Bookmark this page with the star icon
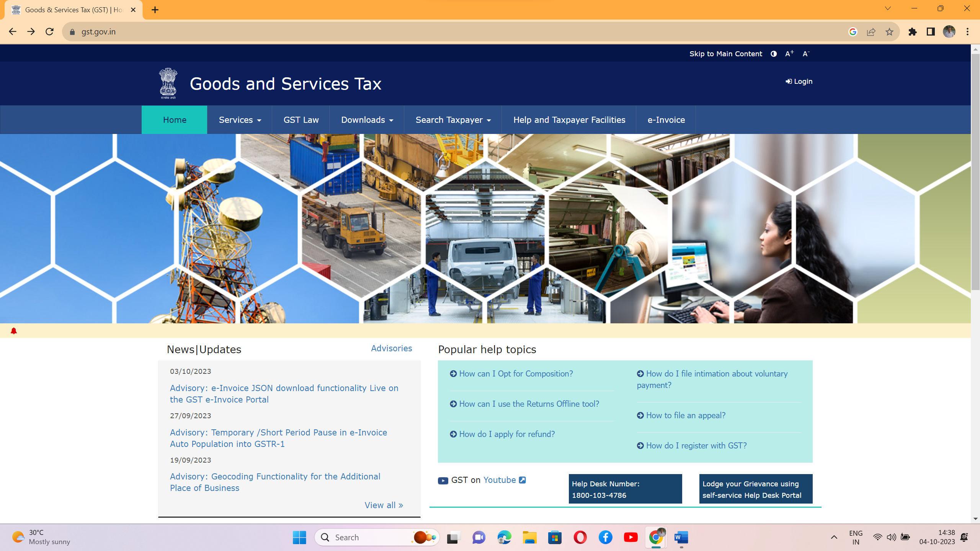The width and height of the screenshot is (980, 551). pos(889,31)
